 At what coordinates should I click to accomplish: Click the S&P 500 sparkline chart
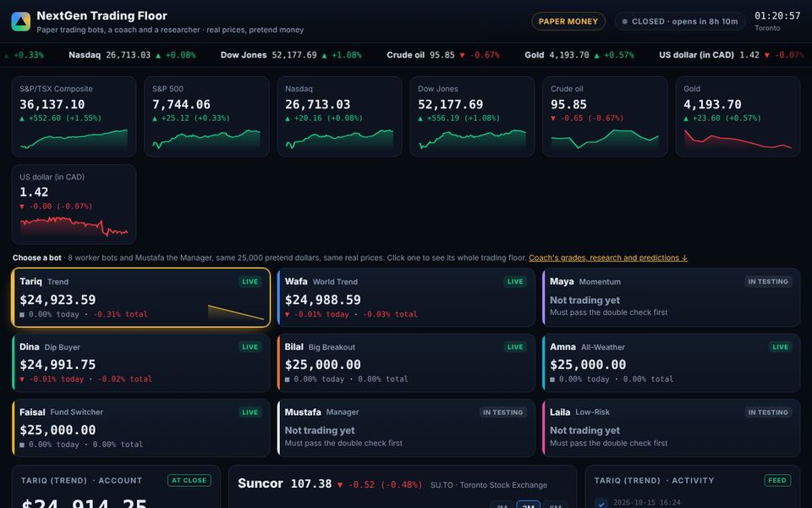206,139
